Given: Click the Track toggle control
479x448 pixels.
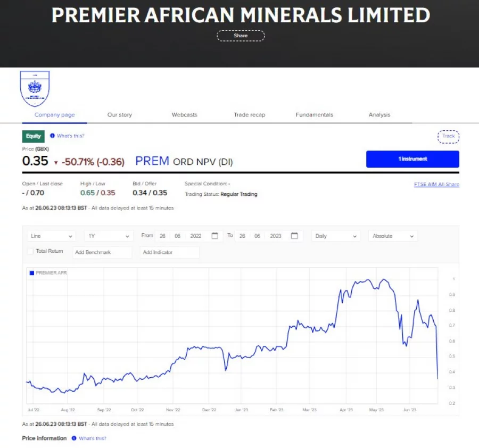Looking at the screenshot, I should [x=448, y=136].
